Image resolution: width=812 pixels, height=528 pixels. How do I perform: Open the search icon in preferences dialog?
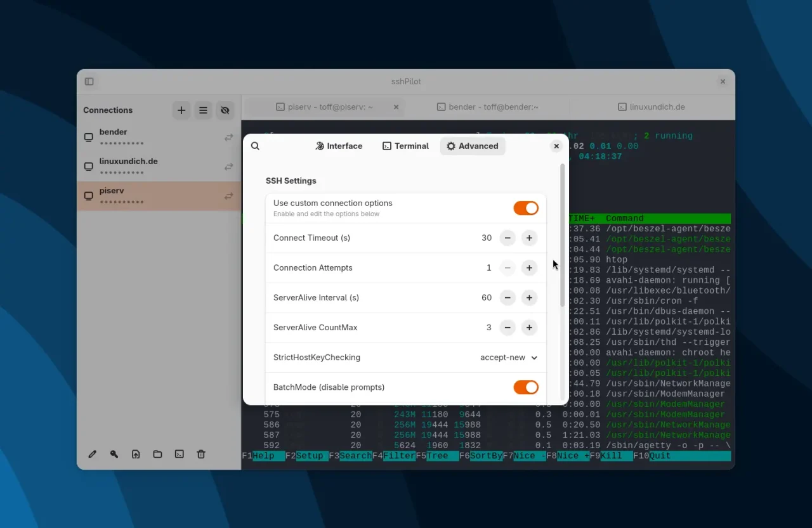(x=255, y=146)
